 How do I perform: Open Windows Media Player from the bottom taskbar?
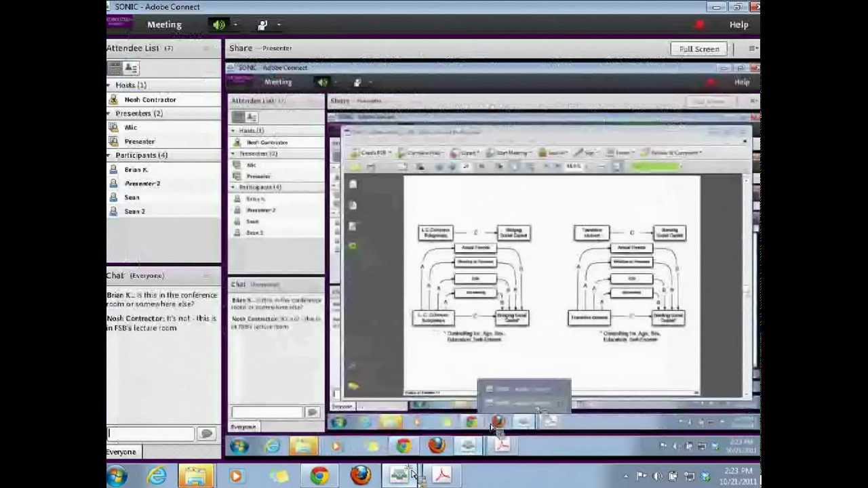tap(236, 476)
